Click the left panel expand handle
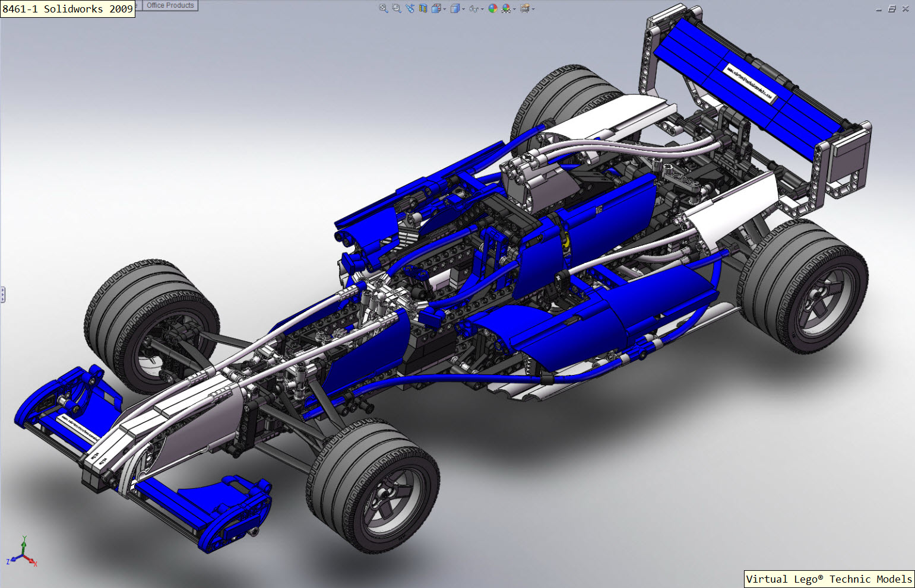The height and width of the screenshot is (588, 915). pos(2,294)
